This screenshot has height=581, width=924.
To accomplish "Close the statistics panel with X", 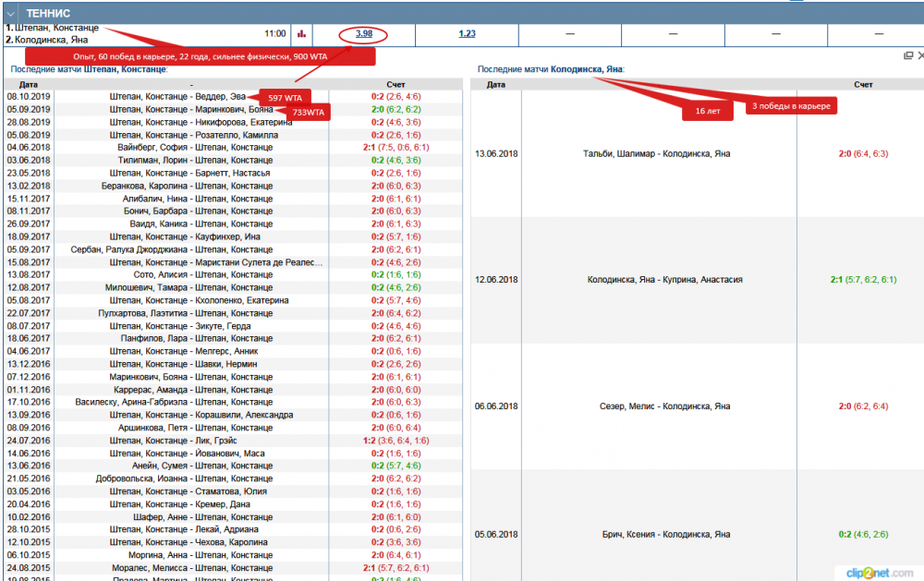I will point(920,55).
